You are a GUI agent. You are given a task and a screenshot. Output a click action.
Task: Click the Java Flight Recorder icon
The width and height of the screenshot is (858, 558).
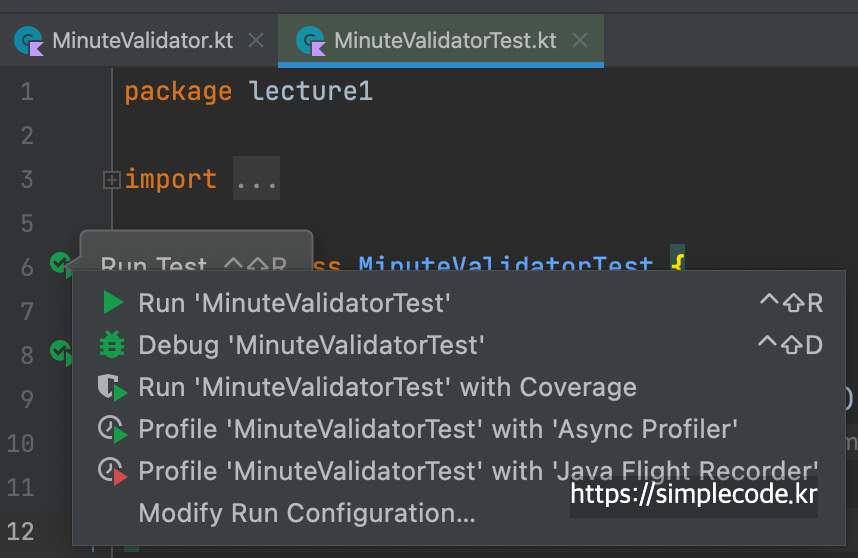(112, 472)
